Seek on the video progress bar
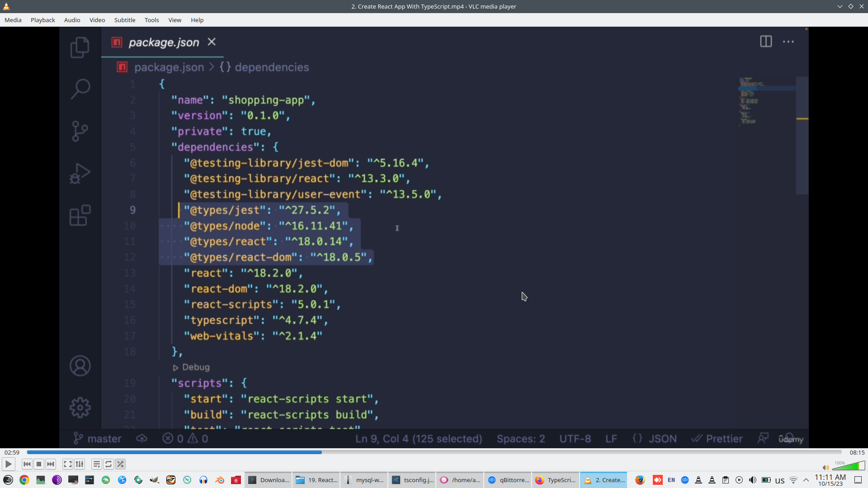The width and height of the screenshot is (868, 488). tap(434, 452)
